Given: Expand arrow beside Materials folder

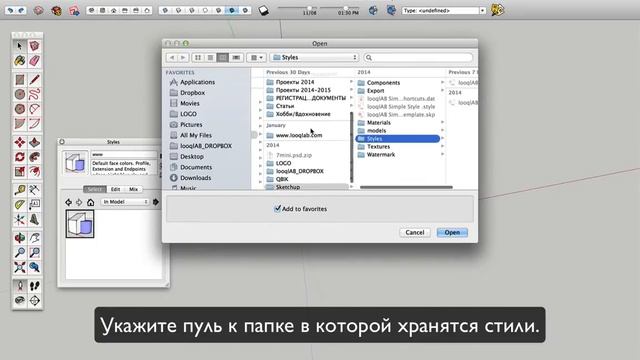Looking at the screenshot, I should [442, 122].
